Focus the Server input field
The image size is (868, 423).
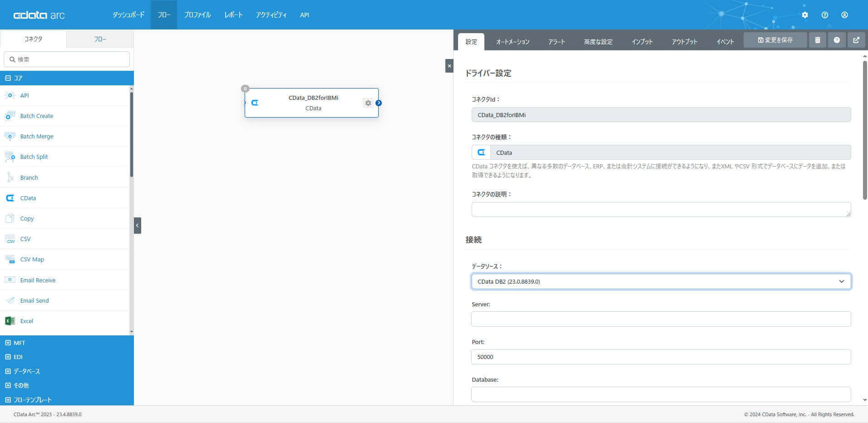(x=661, y=319)
